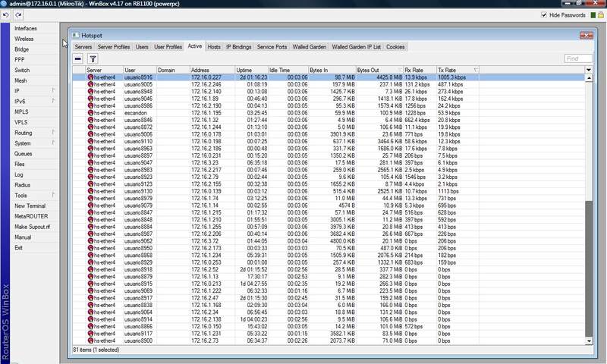Viewport: 607px width, 364px height.
Task: Sort by the Idle Time column header
Action: [288, 70]
